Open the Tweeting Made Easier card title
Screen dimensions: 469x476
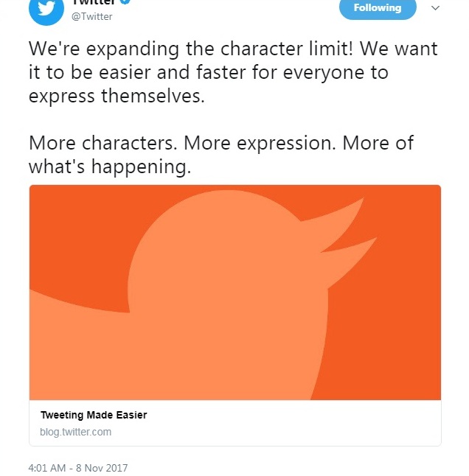[x=94, y=415]
